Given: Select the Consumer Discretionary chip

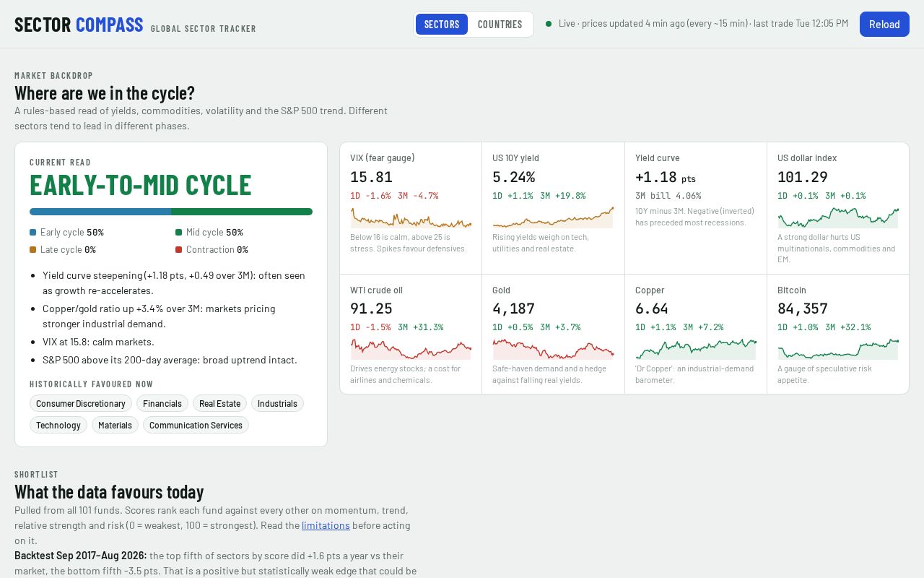Looking at the screenshot, I should click(x=81, y=403).
